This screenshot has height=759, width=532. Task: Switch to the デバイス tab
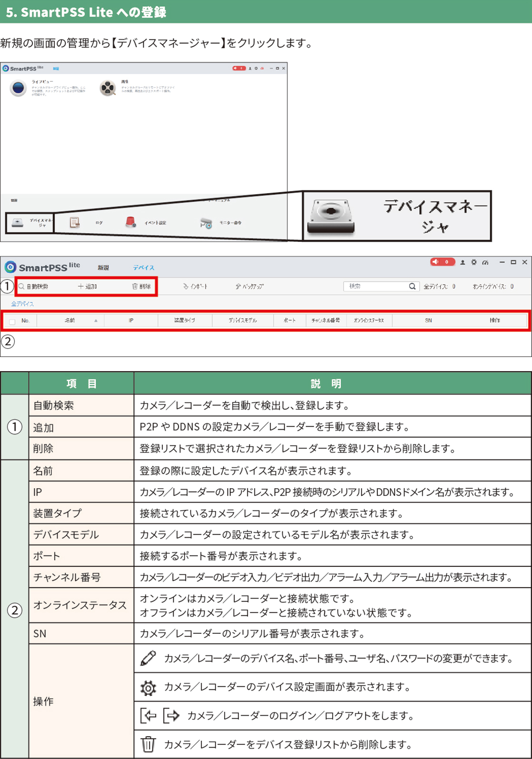[x=144, y=267]
